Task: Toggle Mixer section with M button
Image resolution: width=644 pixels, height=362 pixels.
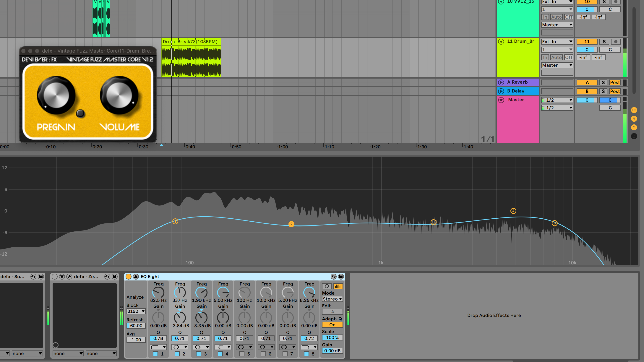Action: [x=634, y=127]
